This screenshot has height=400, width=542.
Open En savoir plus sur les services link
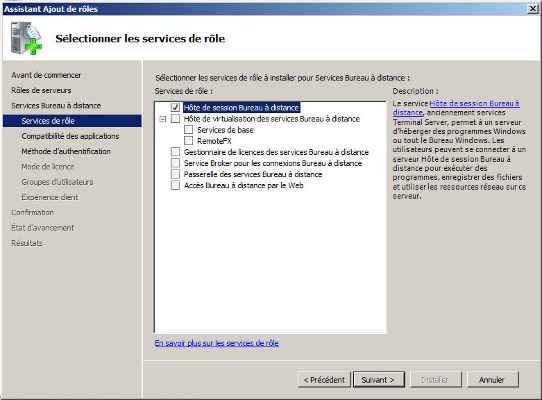217,343
